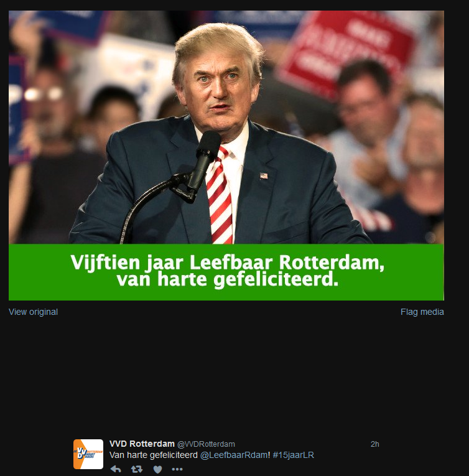Click the @VVDRotterdam handle
This screenshot has height=476, width=469.
[206, 444]
